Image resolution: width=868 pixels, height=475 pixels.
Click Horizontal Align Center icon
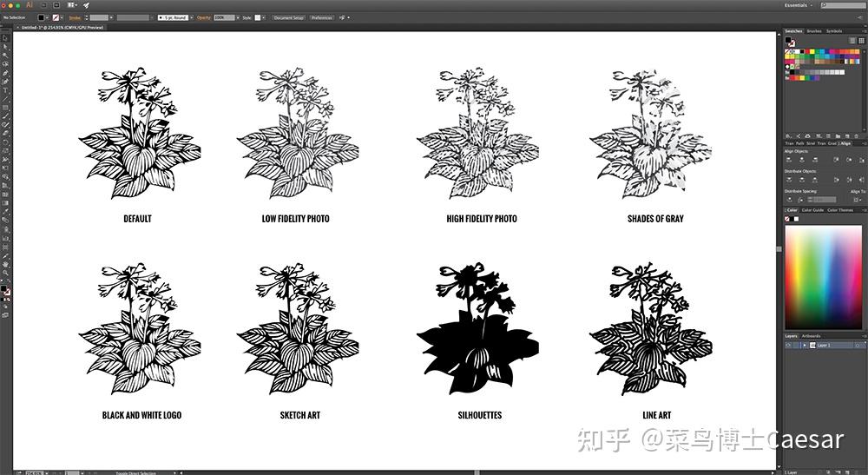801,160
